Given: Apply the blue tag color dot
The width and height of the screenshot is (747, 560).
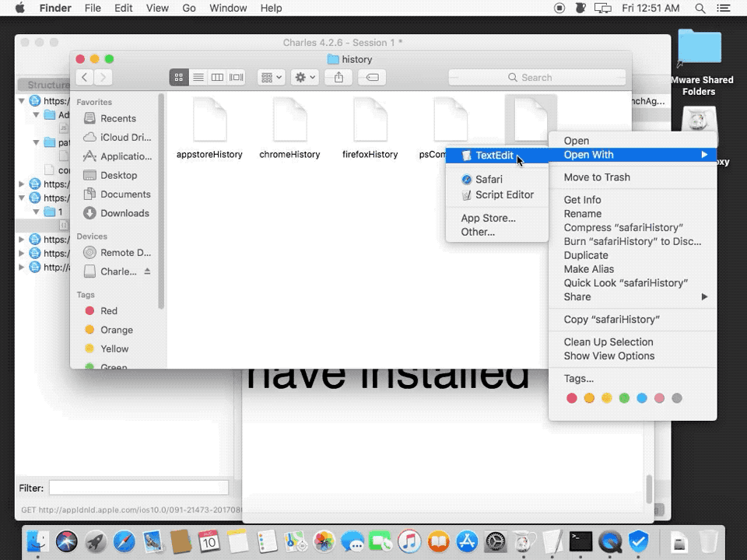Looking at the screenshot, I should click(642, 398).
